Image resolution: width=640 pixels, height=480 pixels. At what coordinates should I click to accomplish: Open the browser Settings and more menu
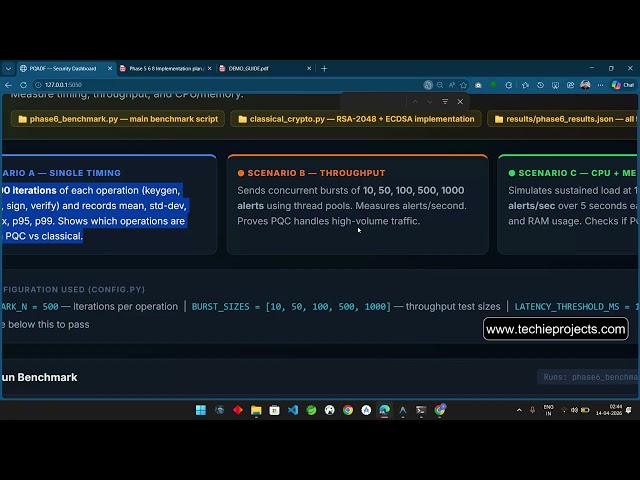pos(600,85)
